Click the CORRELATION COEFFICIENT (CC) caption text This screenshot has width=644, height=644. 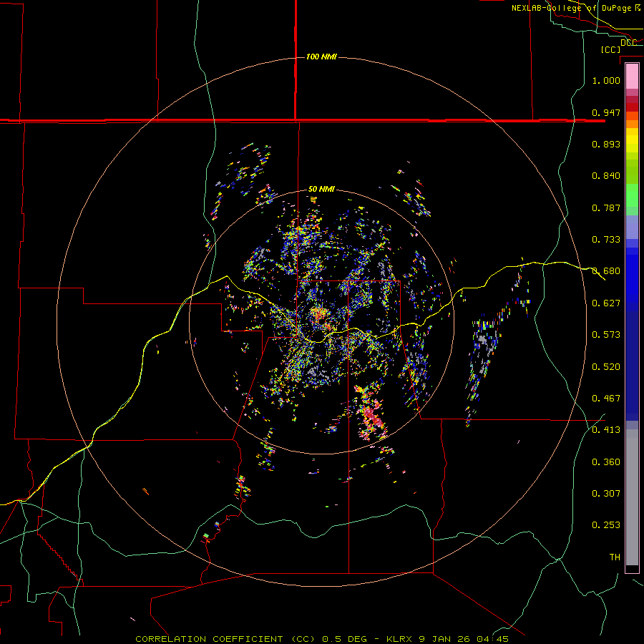[x=225, y=639]
